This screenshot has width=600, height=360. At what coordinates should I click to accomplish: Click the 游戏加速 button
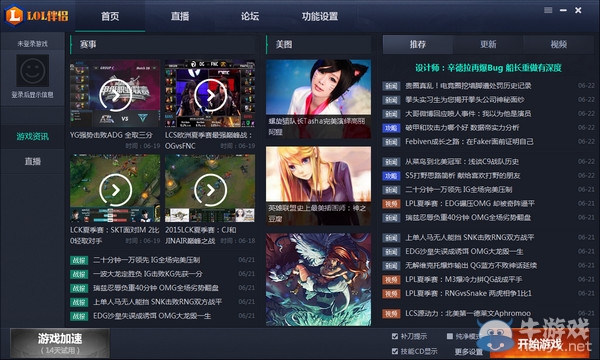(60, 343)
